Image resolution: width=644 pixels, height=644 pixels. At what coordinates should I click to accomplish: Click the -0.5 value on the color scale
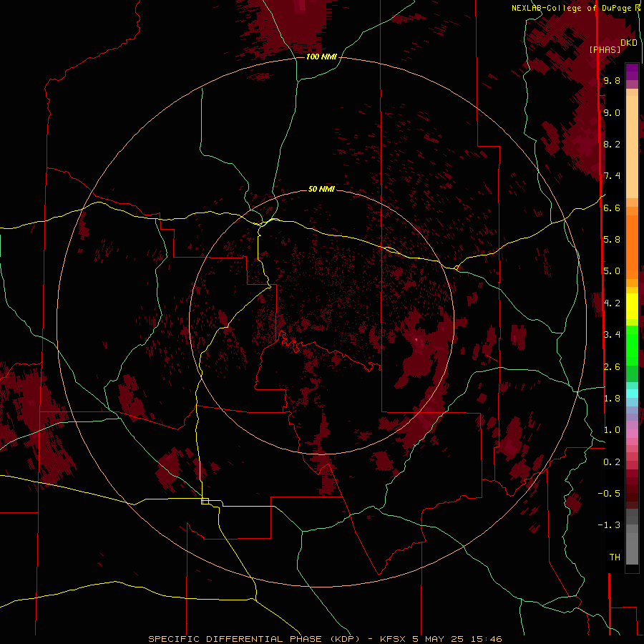coord(609,493)
